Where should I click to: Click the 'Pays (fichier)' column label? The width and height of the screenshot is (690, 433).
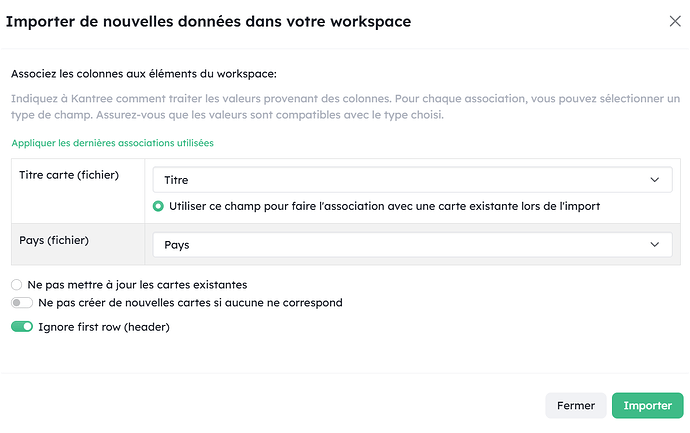pos(53,240)
